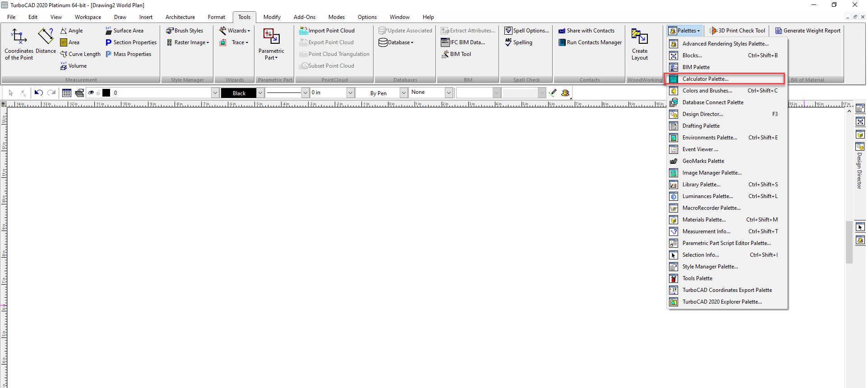This screenshot has height=388, width=868.
Task: Pick the Volume measurement tool
Action: pyautogui.click(x=74, y=66)
